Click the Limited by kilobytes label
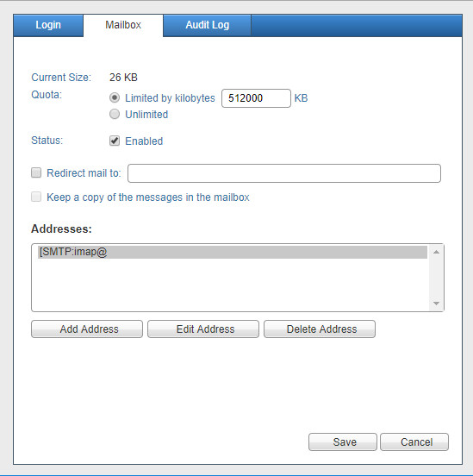Image resolution: width=473 pixels, height=476 pixels. (x=170, y=98)
